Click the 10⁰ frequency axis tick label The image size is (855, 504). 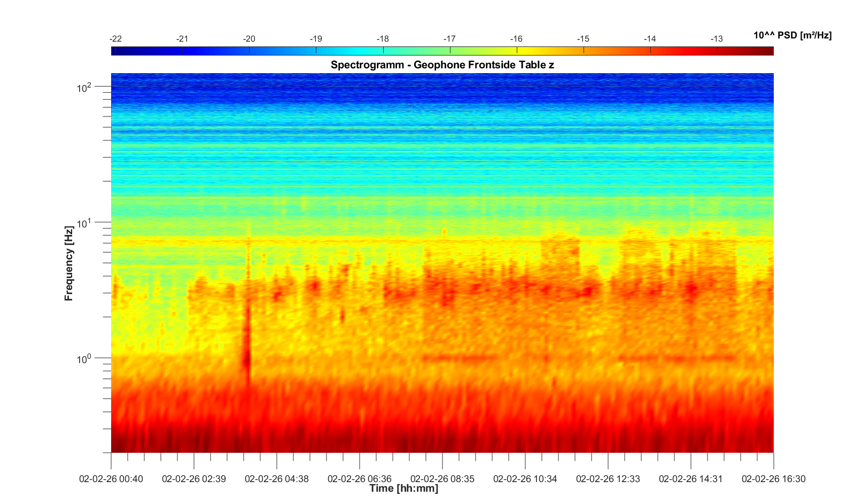click(84, 358)
